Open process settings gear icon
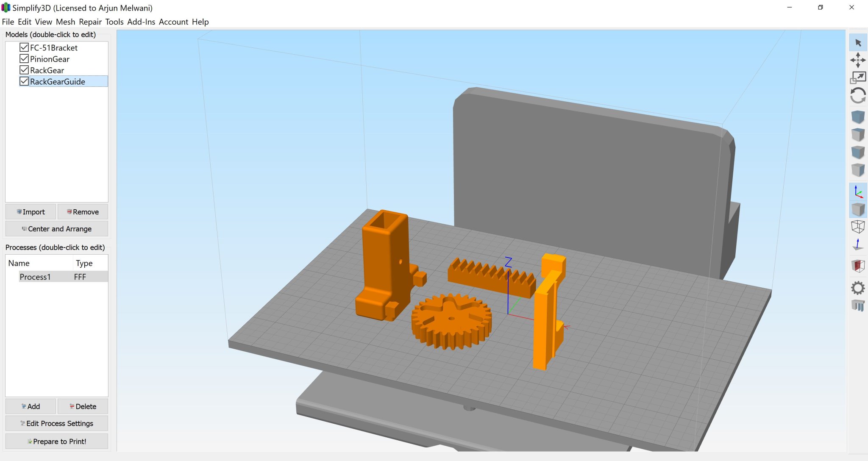This screenshot has height=461, width=868. (858, 288)
